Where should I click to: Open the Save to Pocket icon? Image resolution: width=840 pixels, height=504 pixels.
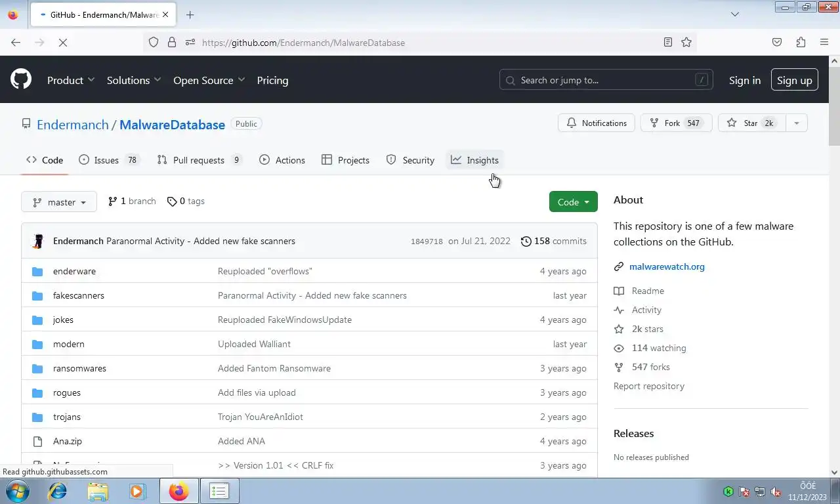tap(777, 42)
